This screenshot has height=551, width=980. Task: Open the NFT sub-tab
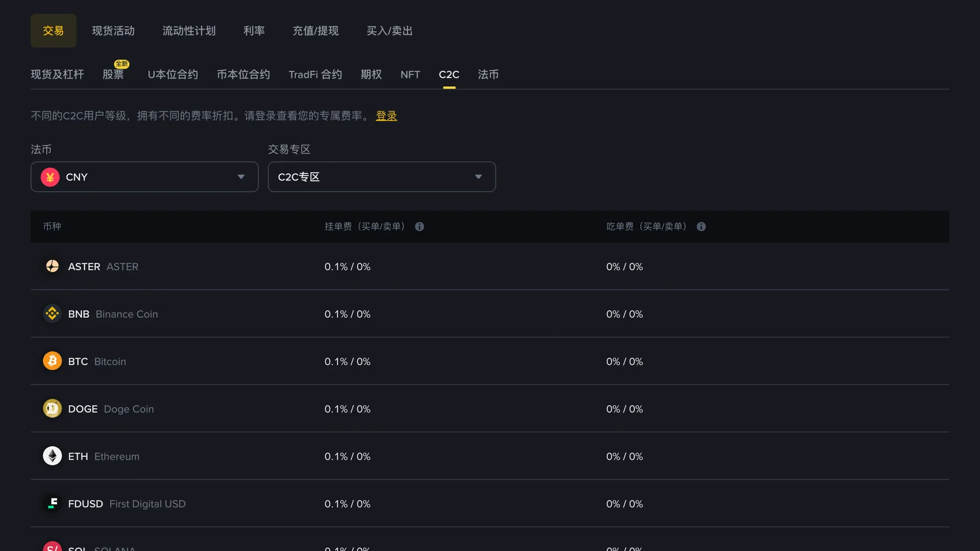point(410,75)
